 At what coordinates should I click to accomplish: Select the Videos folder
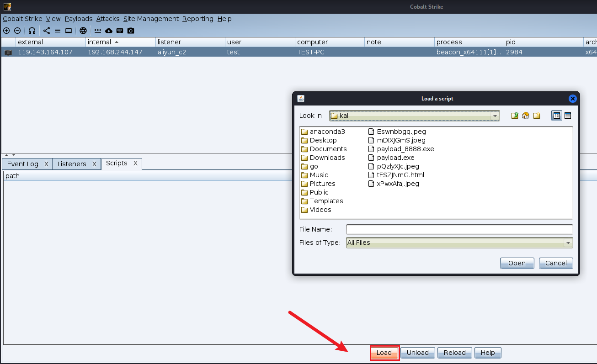coord(316,210)
